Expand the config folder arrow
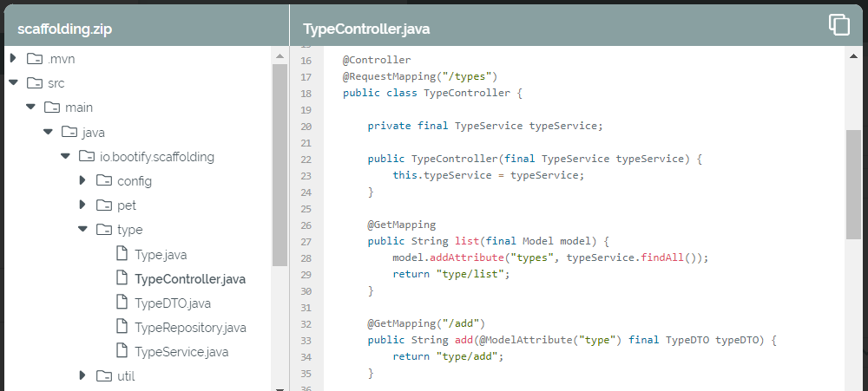This screenshot has height=391, width=868. [82, 180]
